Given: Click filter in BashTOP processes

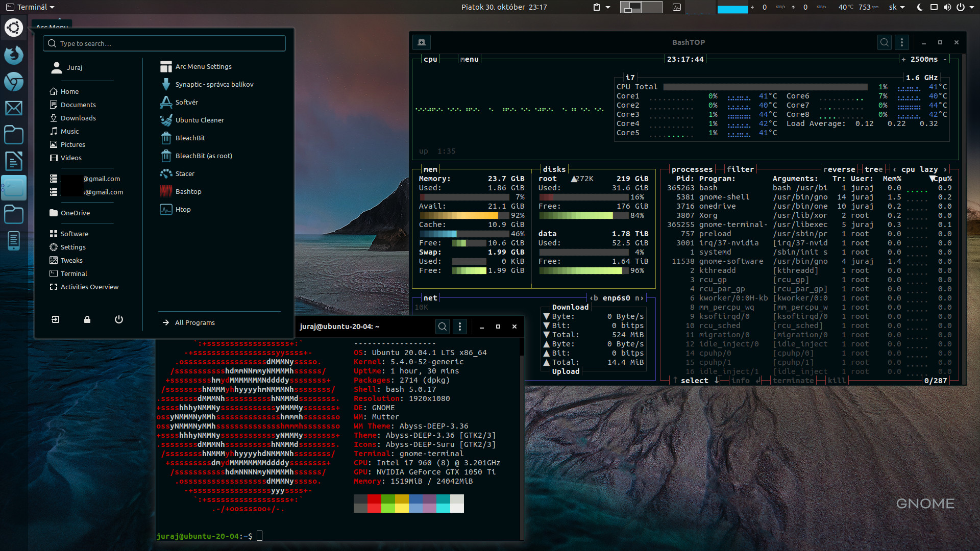Looking at the screenshot, I should (x=740, y=169).
